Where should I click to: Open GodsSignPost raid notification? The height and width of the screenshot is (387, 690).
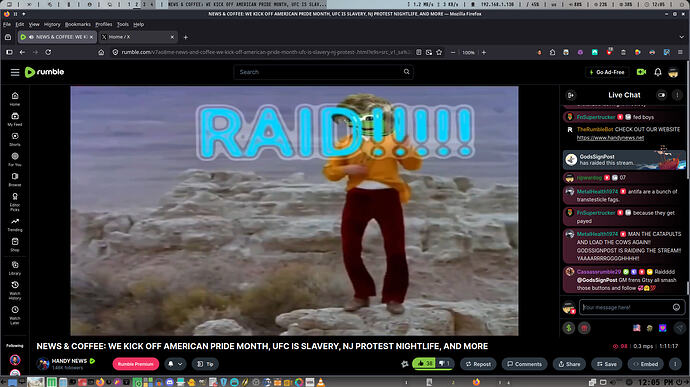pyautogui.click(x=624, y=160)
